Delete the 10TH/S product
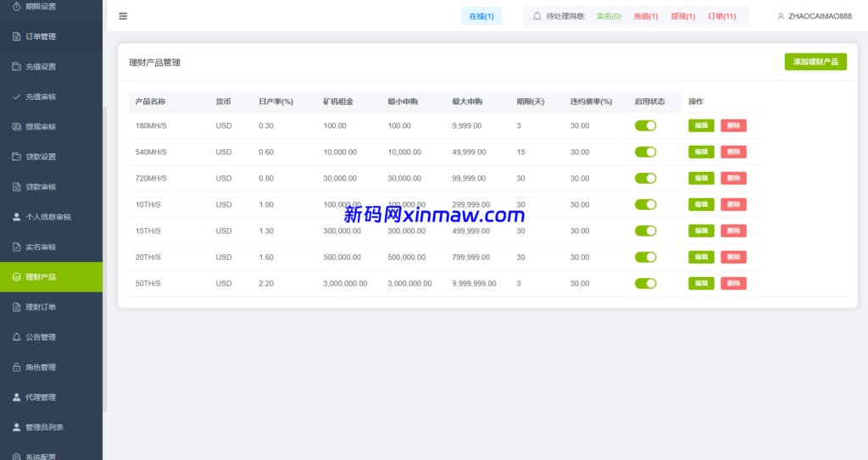Image resolution: width=868 pixels, height=460 pixels. pos(733,204)
